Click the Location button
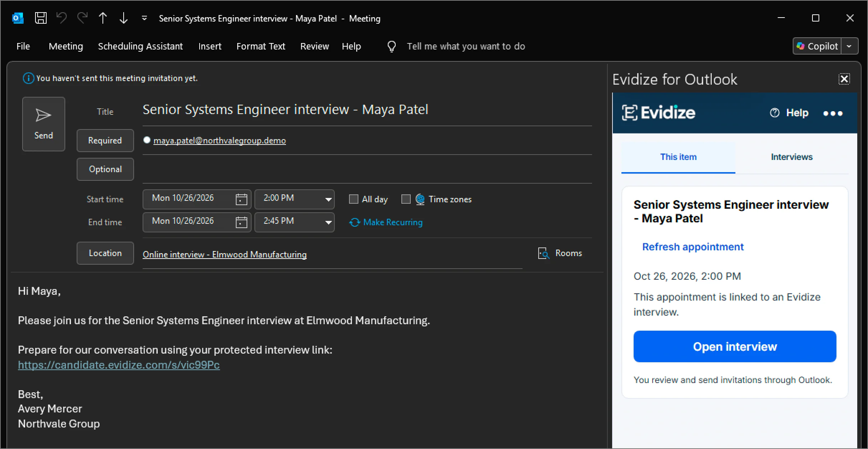868x449 pixels. pos(105,253)
